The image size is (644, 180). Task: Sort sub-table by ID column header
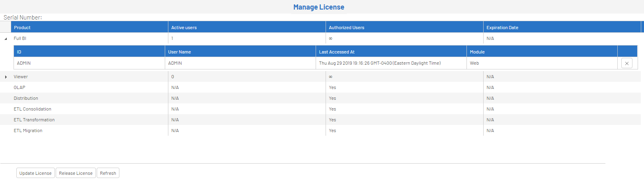point(19,52)
